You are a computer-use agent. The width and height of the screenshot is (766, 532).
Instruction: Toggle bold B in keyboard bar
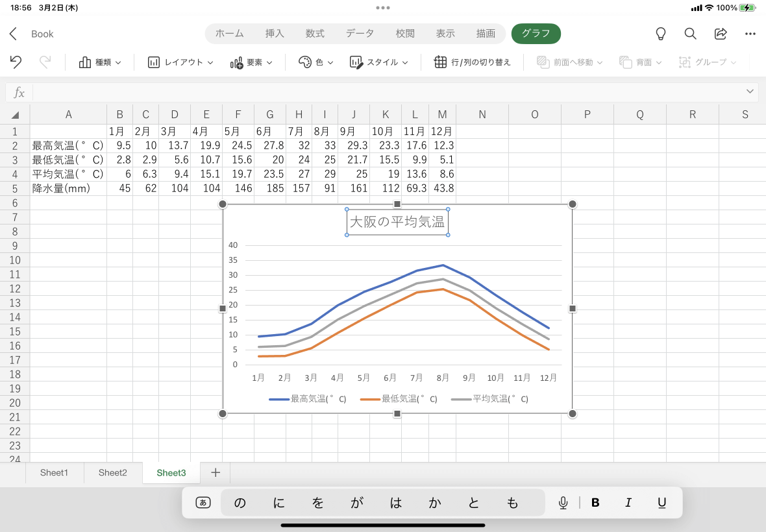point(595,503)
